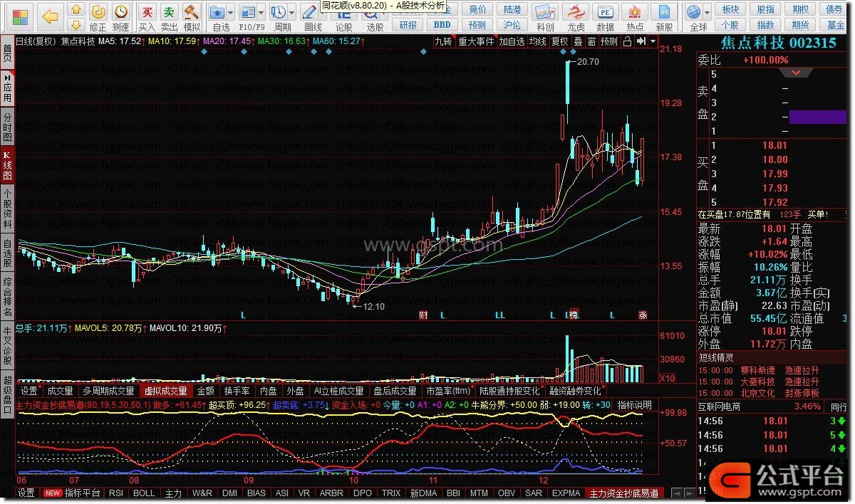Image resolution: width=855 pixels, height=504 pixels.
Task: Switch to the 换手率 tab
Action: point(237,391)
